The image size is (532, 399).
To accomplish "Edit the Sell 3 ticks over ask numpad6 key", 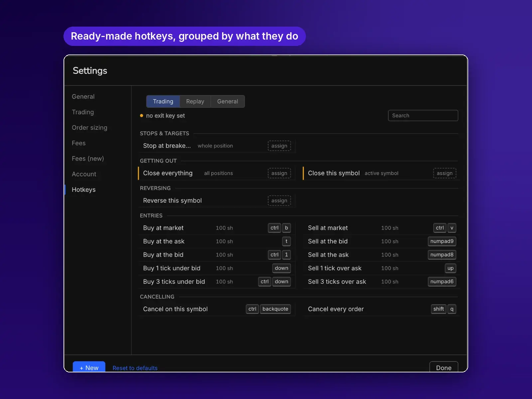I will (x=442, y=282).
